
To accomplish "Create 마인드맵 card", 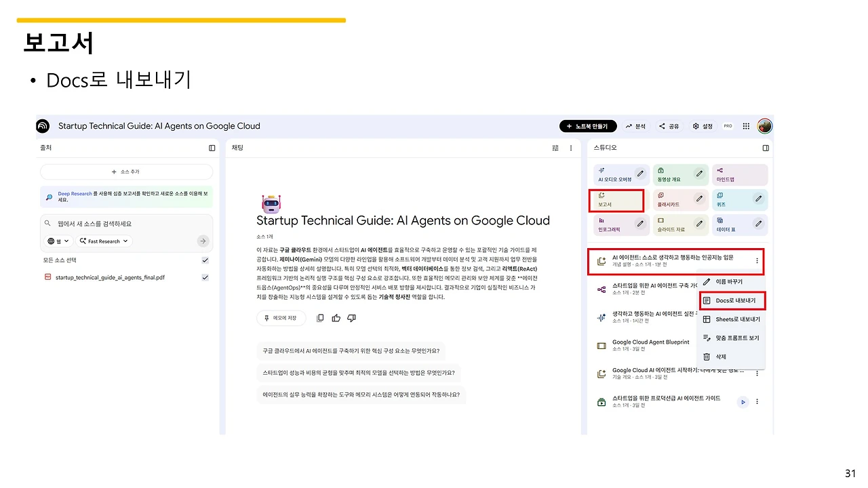I will [740, 175].
